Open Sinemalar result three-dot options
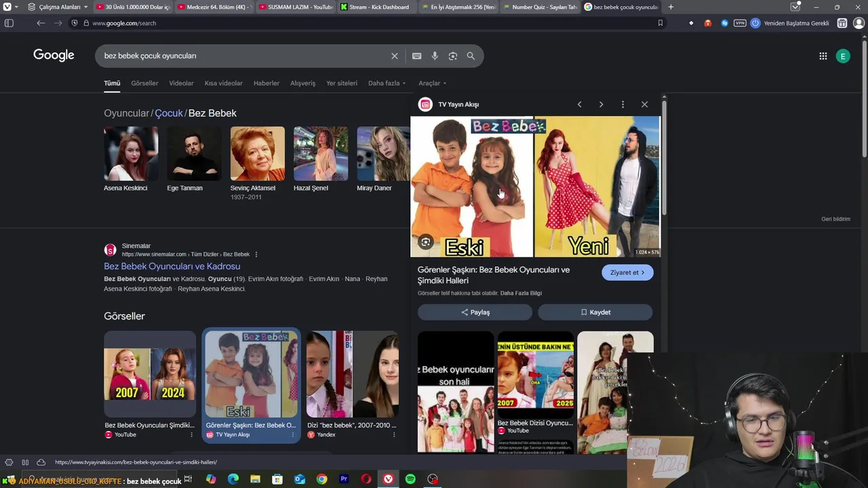868x488 pixels. [256, 254]
